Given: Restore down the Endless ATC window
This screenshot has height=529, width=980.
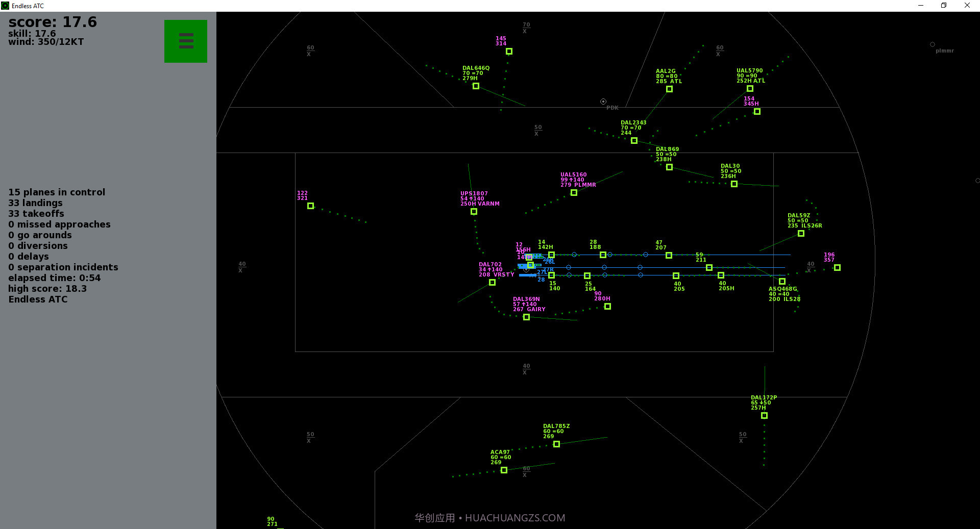Looking at the screenshot, I should (x=944, y=6).
